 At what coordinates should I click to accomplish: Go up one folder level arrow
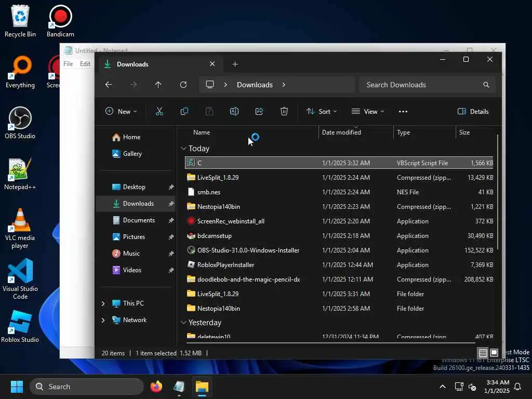(158, 85)
